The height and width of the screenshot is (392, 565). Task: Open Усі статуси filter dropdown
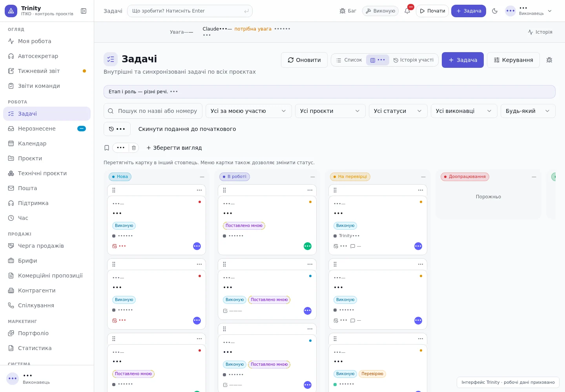click(x=398, y=111)
